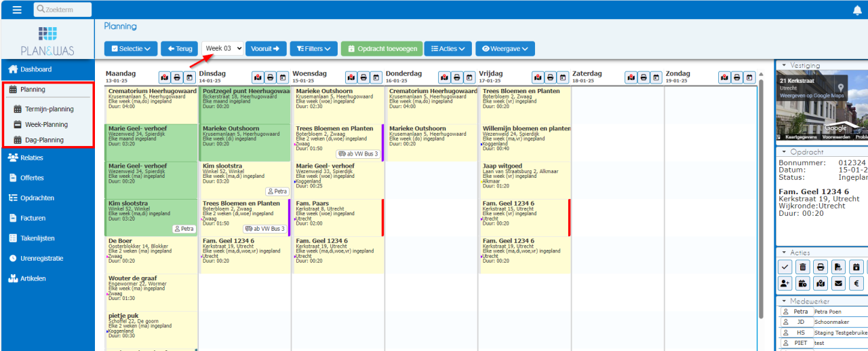Click Planning in the sidebar
Viewport: 868px width, 351px height.
[x=47, y=89]
